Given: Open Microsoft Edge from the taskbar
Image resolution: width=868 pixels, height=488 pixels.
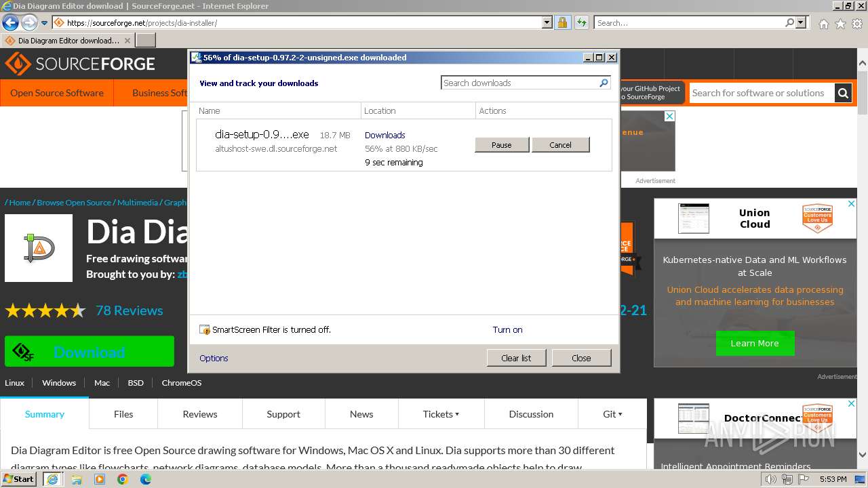Looking at the screenshot, I should point(146,479).
